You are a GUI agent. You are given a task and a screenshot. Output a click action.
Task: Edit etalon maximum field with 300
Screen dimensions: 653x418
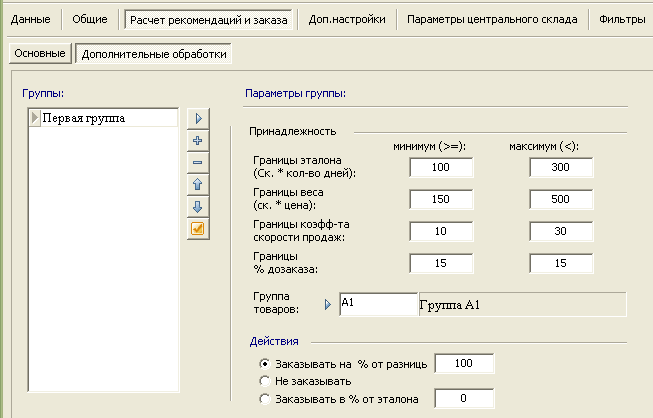561,167
